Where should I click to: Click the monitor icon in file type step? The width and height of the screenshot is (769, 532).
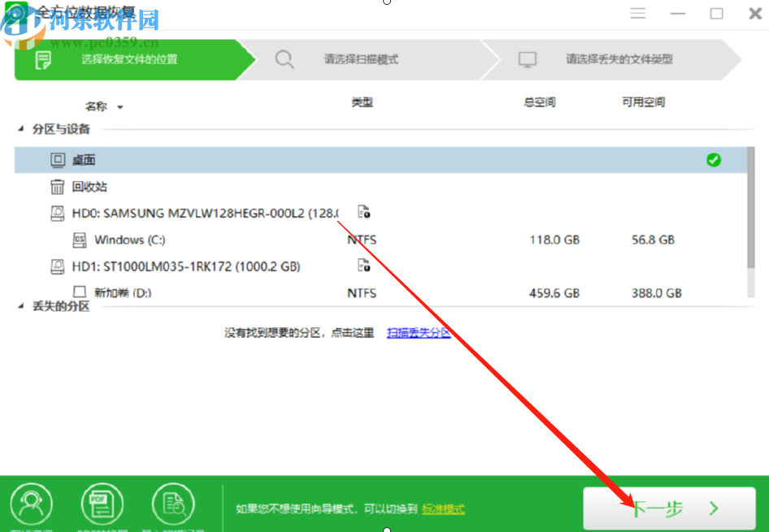[x=528, y=60]
